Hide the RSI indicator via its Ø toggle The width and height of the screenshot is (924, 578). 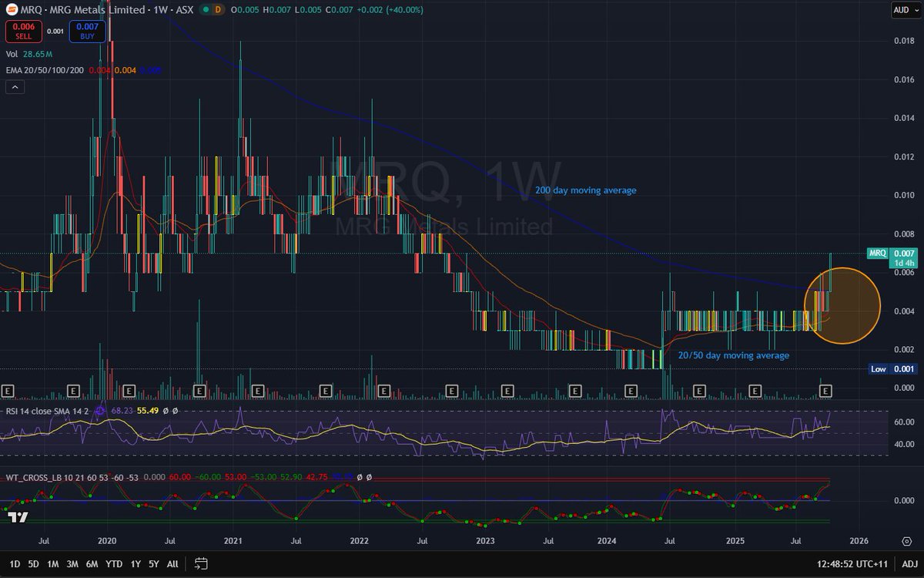[x=164, y=411]
